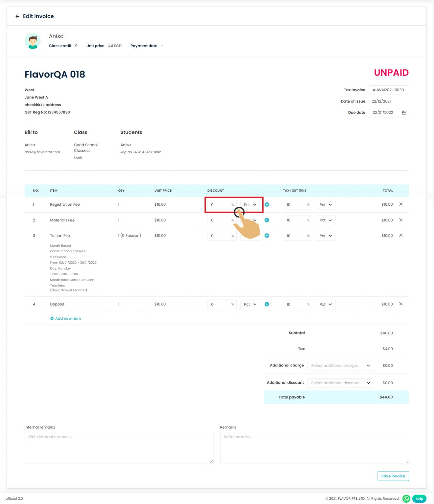
Task: Click the Save invoice button
Action: 393,476
